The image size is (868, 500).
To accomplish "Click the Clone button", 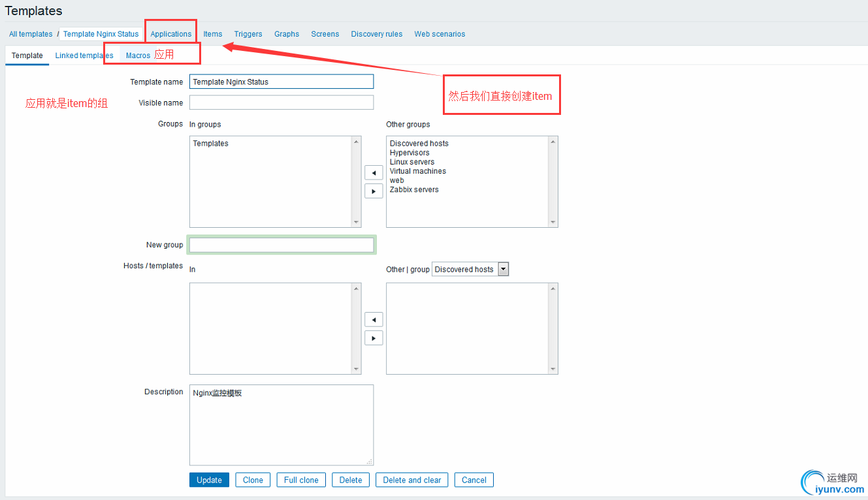I will click(x=253, y=480).
